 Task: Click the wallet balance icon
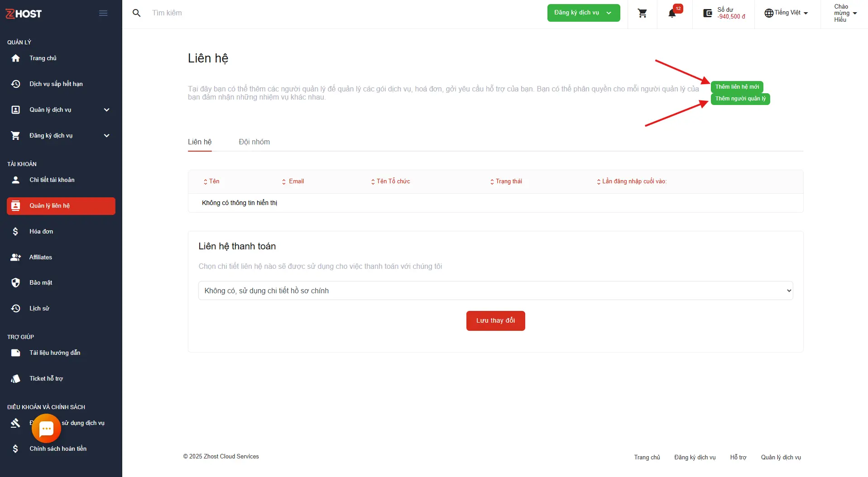(707, 13)
